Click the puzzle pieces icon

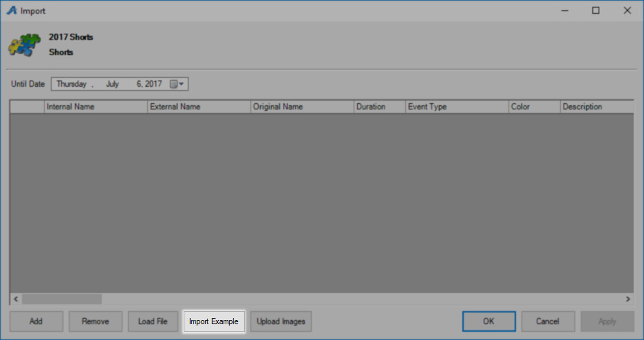[25, 45]
